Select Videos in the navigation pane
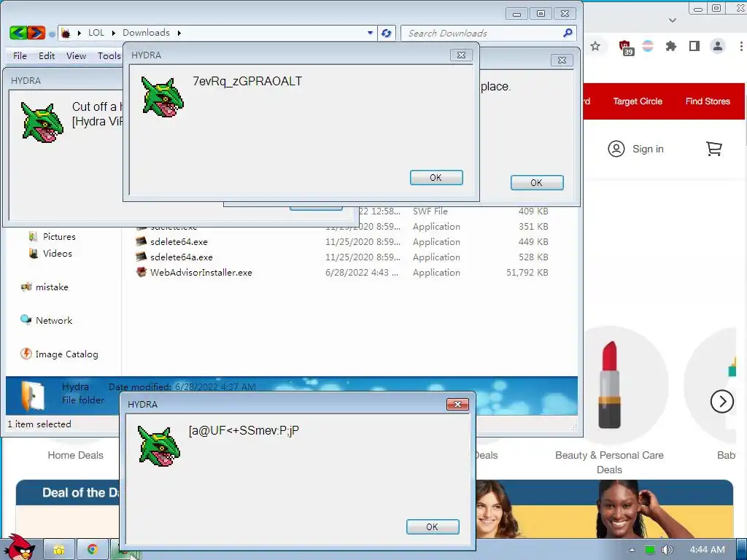The image size is (747, 560). pyautogui.click(x=57, y=253)
